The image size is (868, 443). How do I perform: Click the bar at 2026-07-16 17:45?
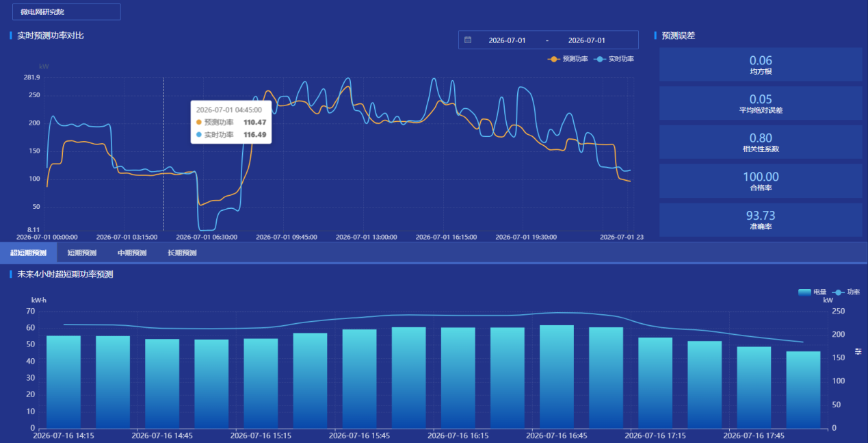tap(754, 388)
